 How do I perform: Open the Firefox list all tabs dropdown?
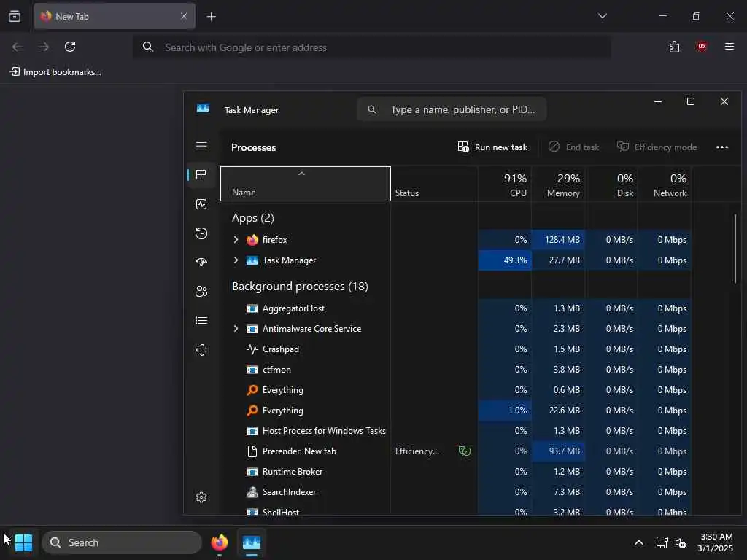[x=602, y=16]
